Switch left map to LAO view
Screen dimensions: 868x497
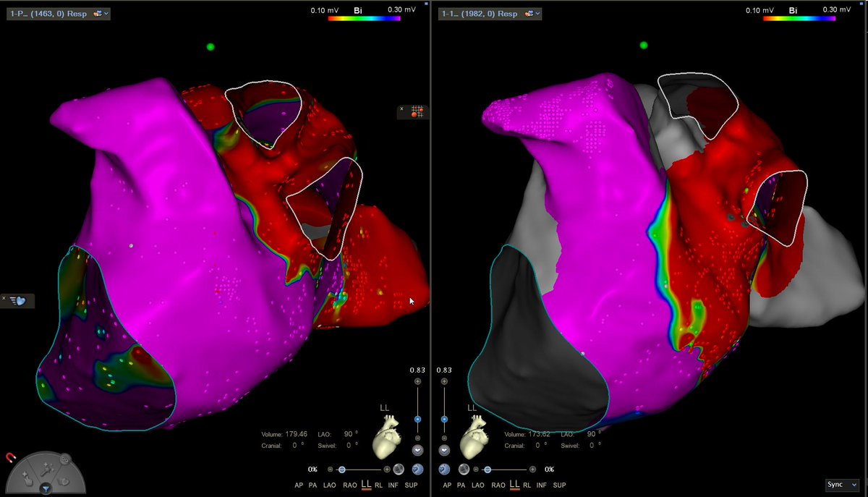[330, 485]
